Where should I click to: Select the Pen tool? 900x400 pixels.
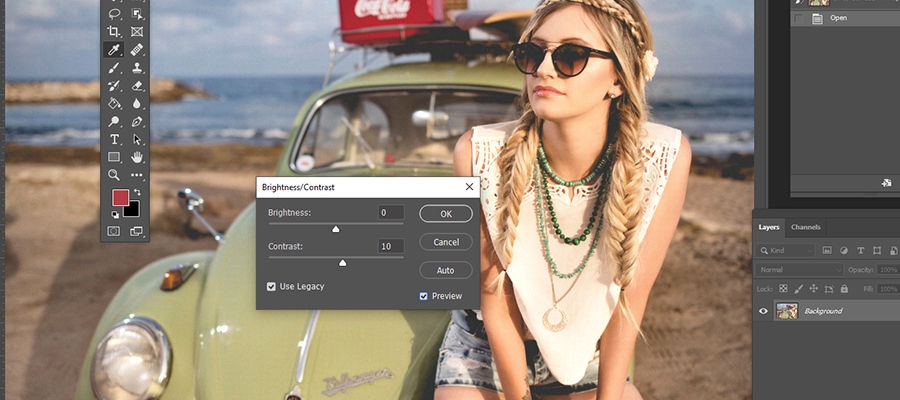(137, 121)
